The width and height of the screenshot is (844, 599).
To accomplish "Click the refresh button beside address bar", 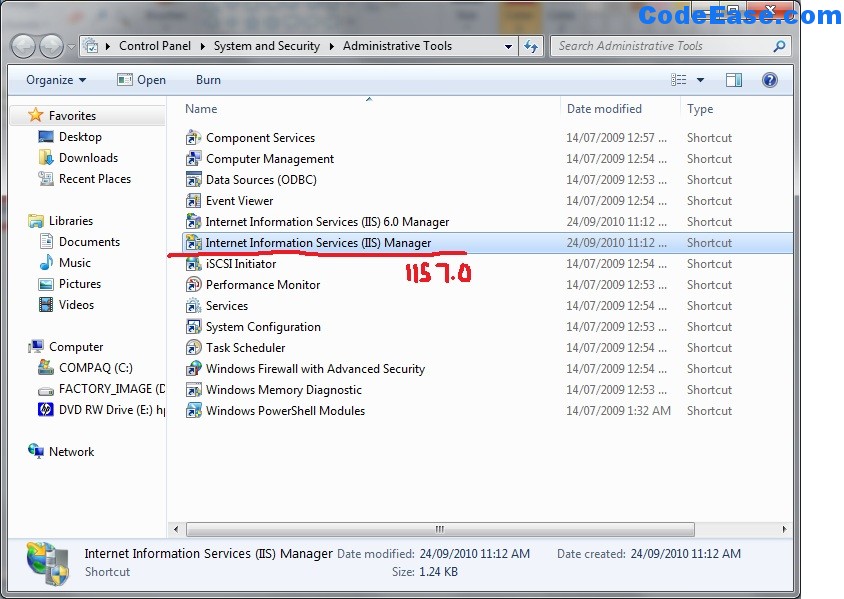I will (x=531, y=46).
